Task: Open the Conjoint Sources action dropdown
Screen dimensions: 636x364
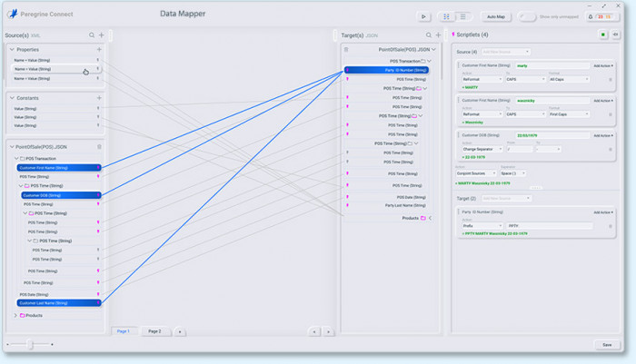Action: [476, 173]
